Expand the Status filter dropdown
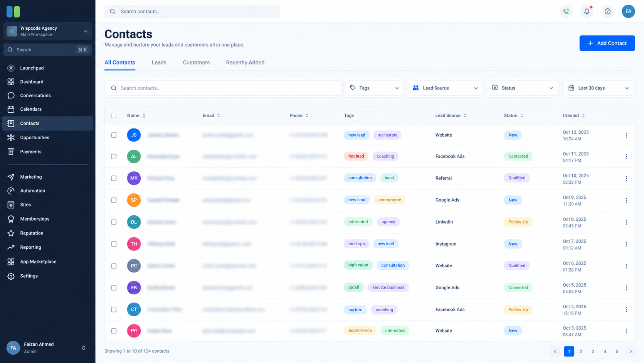644x363 pixels. click(x=523, y=88)
